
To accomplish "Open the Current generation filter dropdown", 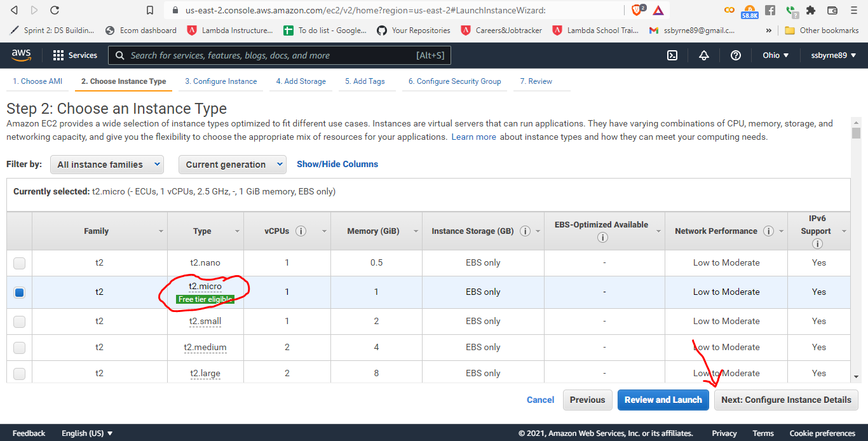I will [233, 165].
